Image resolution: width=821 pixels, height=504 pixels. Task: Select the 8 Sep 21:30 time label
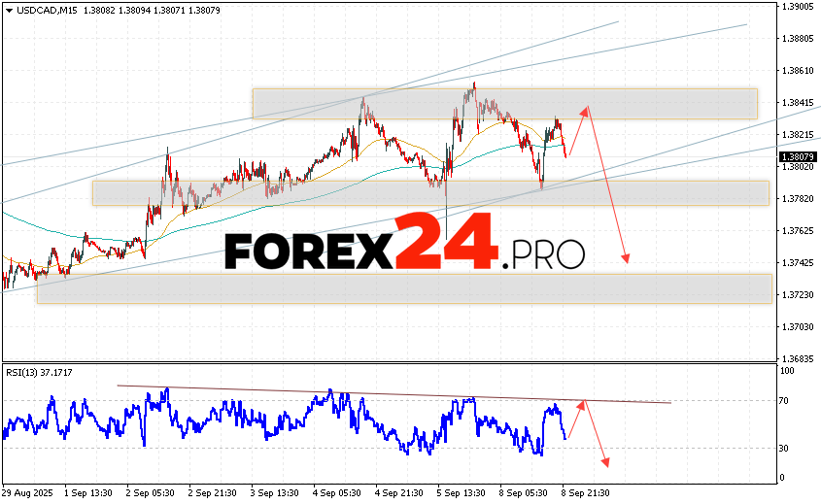[585, 493]
